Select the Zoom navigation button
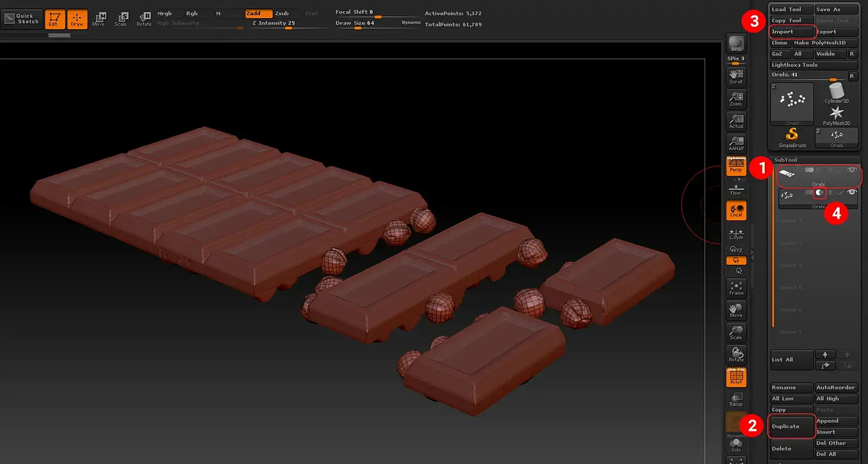This screenshot has height=464, width=868. 736,99
